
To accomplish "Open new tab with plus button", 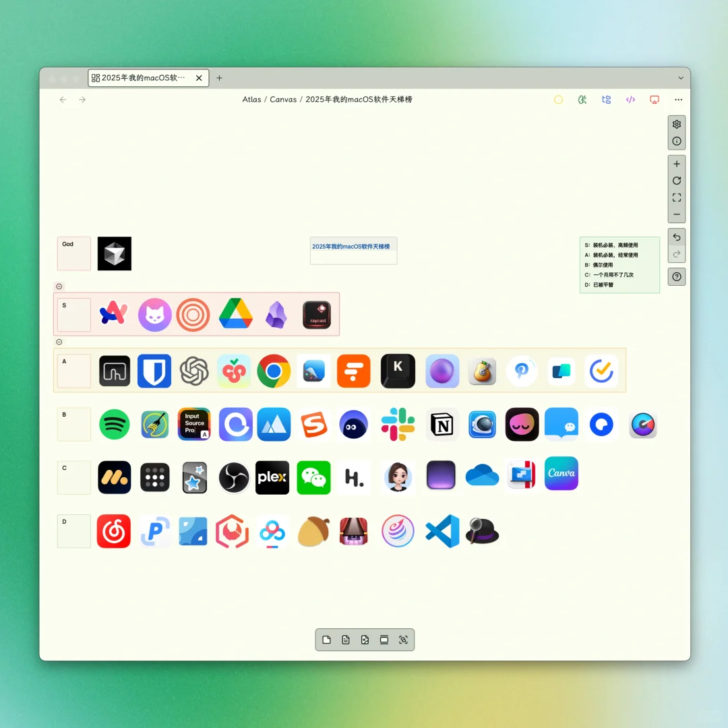I will tap(219, 78).
